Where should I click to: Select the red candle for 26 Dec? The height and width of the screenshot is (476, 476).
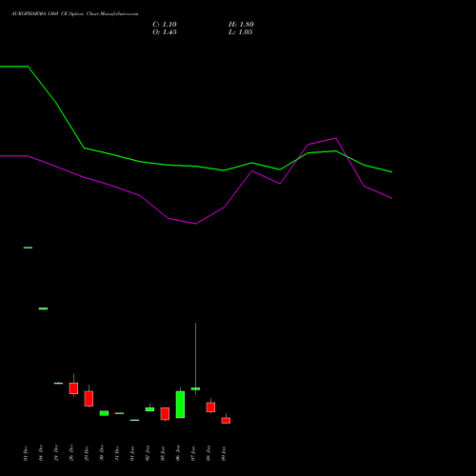pos(73,388)
